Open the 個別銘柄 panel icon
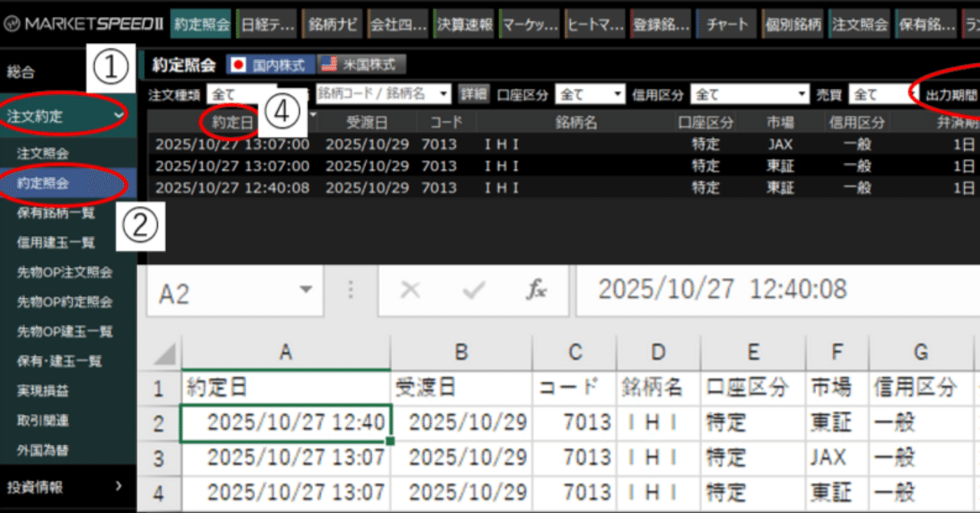The height and width of the screenshot is (513, 980). coord(792,24)
